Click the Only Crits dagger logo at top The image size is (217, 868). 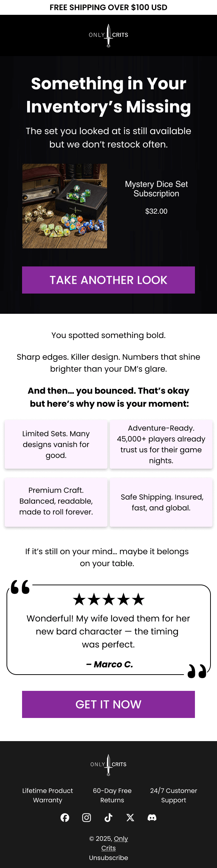[x=108, y=35]
